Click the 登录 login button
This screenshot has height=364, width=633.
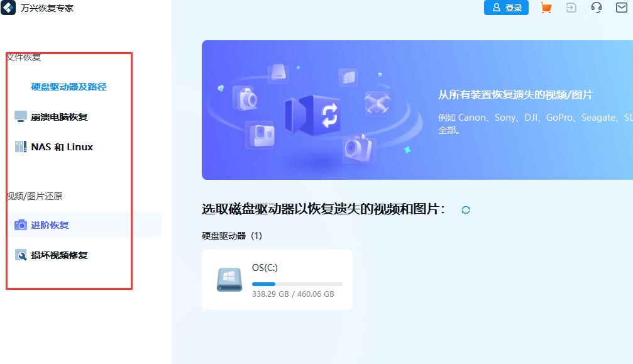506,8
